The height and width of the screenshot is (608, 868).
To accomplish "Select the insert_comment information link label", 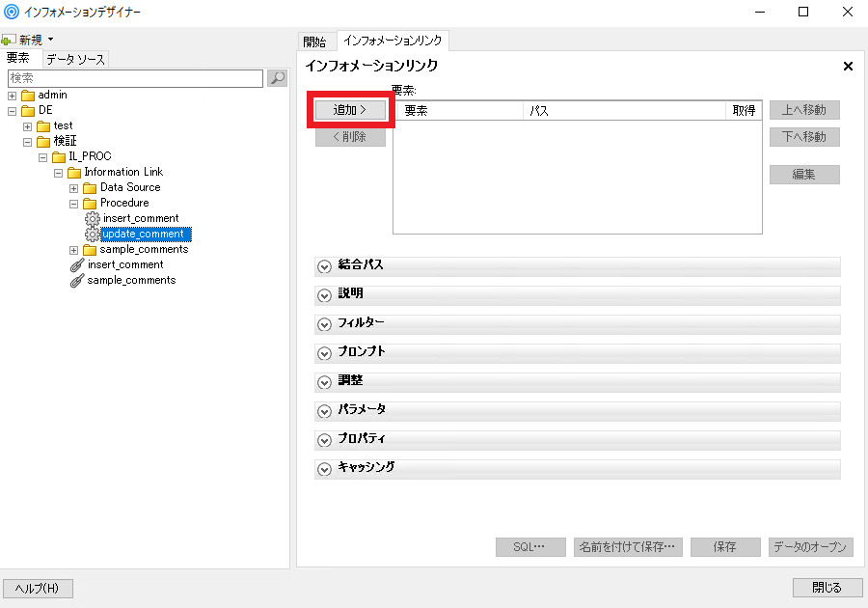I will [125, 265].
